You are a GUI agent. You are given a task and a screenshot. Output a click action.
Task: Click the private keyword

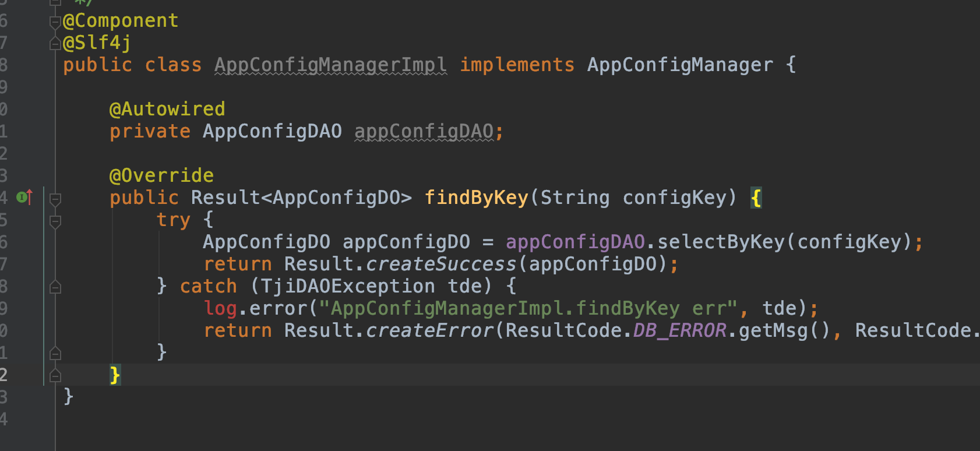pyautogui.click(x=150, y=131)
